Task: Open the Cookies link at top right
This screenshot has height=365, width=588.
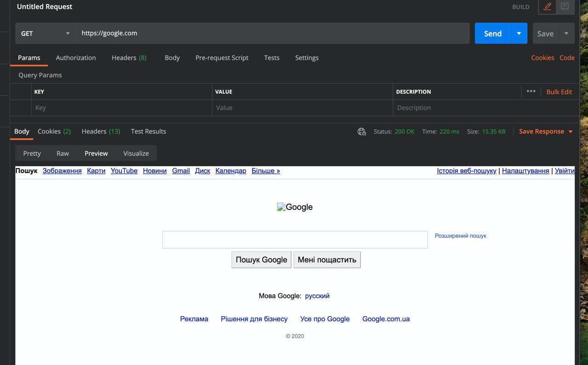Action: [x=543, y=58]
